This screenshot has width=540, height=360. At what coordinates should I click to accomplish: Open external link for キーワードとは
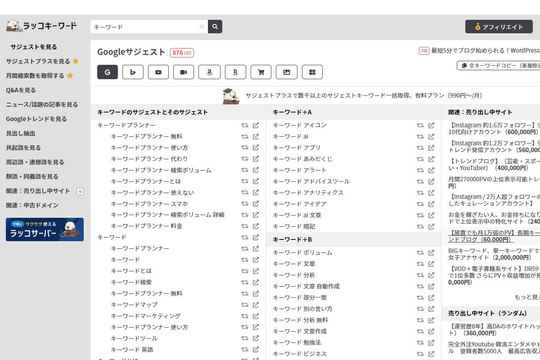[x=256, y=271]
